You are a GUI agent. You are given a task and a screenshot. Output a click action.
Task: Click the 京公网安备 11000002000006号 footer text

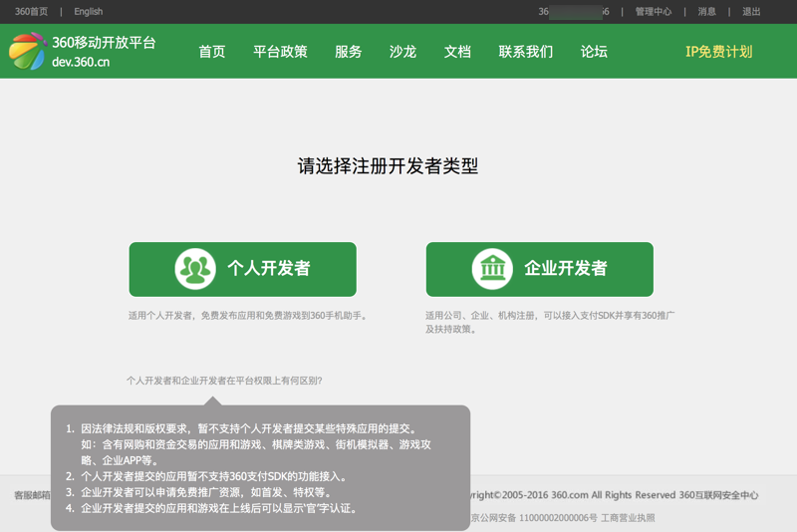[534, 518]
